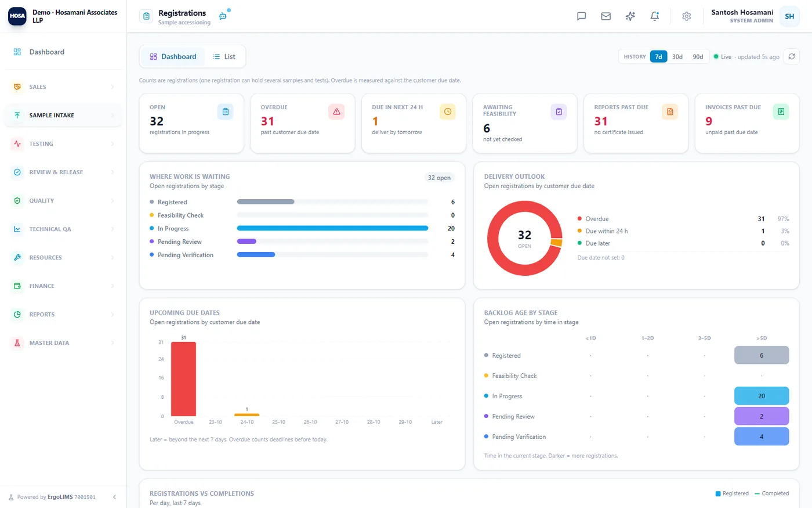Open the notifications bell
This screenshot has height=508, width=812.
(655, 16)
